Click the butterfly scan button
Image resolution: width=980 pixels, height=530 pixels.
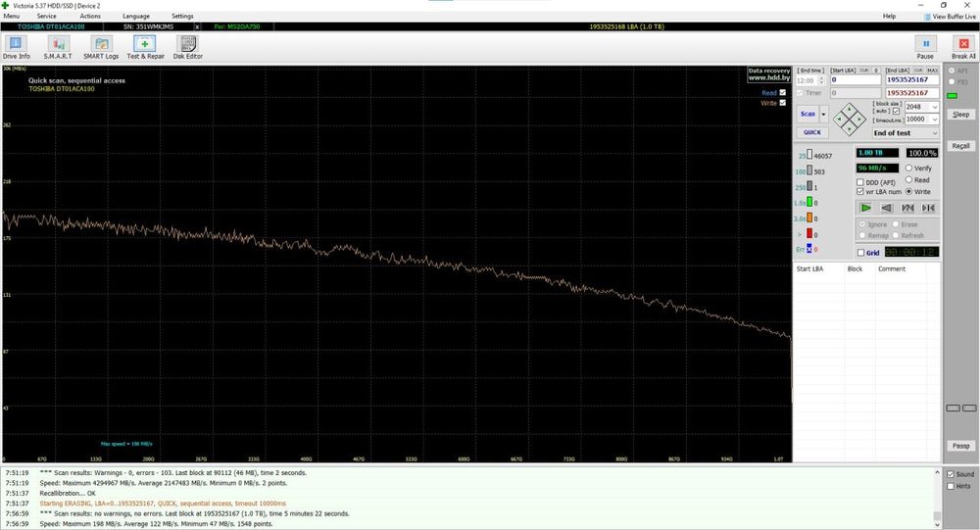coord(929,208)
